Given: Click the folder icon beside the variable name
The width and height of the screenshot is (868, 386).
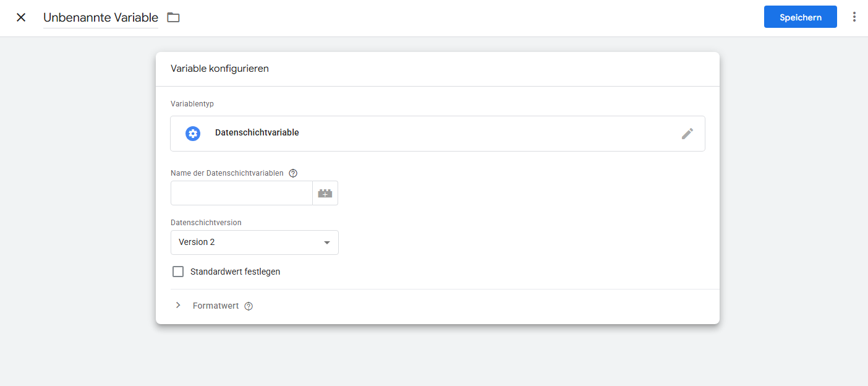Looking at the screenshot, I should (174, 17).
